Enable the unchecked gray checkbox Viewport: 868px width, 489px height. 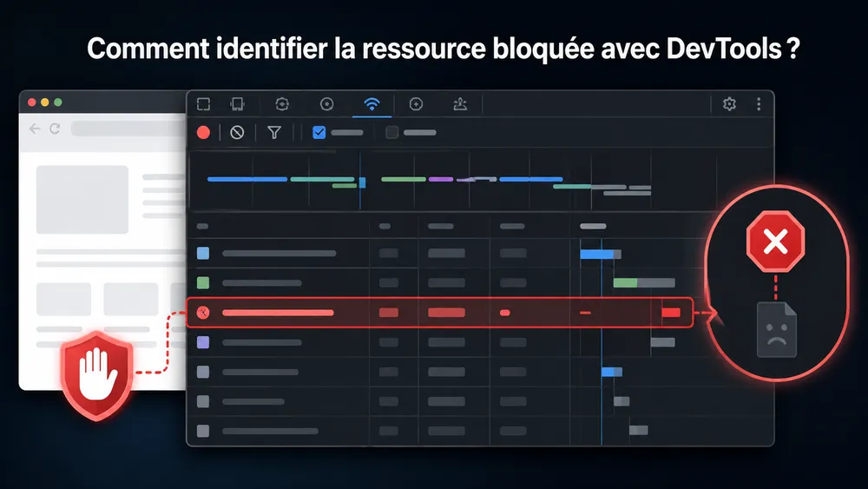pos(392,132)
